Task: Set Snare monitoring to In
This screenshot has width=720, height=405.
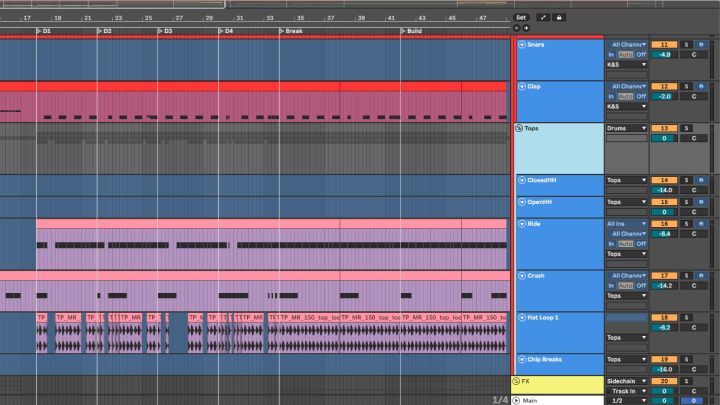Action: click(x=611, y=55)
